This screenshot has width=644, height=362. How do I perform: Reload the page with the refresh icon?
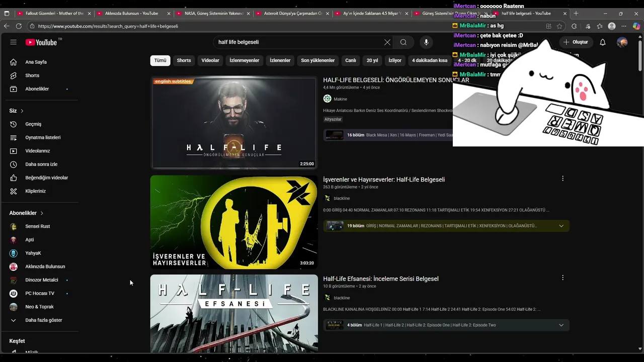coord(19,26)
